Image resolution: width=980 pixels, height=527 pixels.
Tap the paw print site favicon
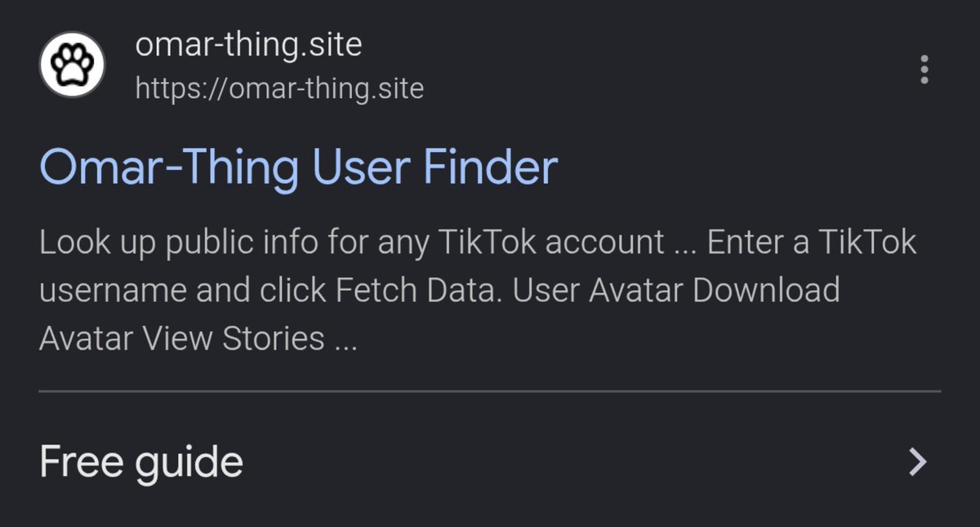[72, 65]
